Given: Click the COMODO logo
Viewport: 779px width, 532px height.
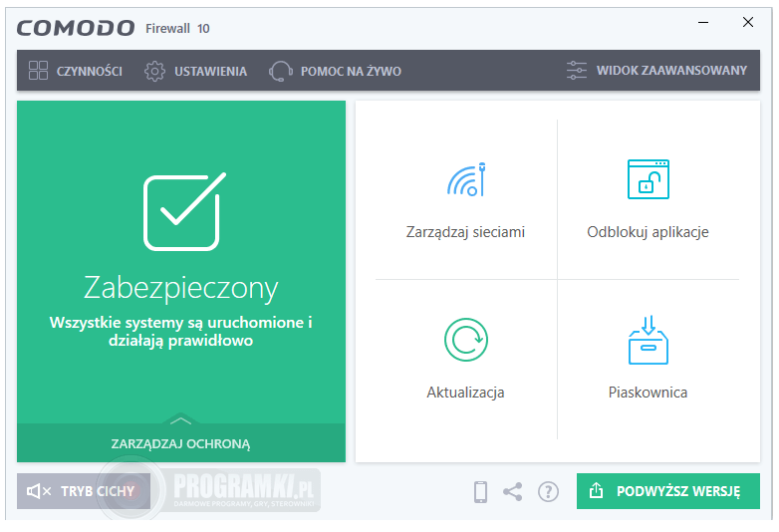Looking at the screenshot, I should point(76,28).
